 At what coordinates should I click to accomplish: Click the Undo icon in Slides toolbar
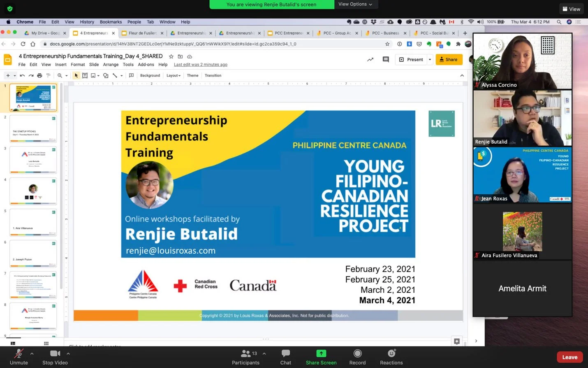[x=22, y=75]
